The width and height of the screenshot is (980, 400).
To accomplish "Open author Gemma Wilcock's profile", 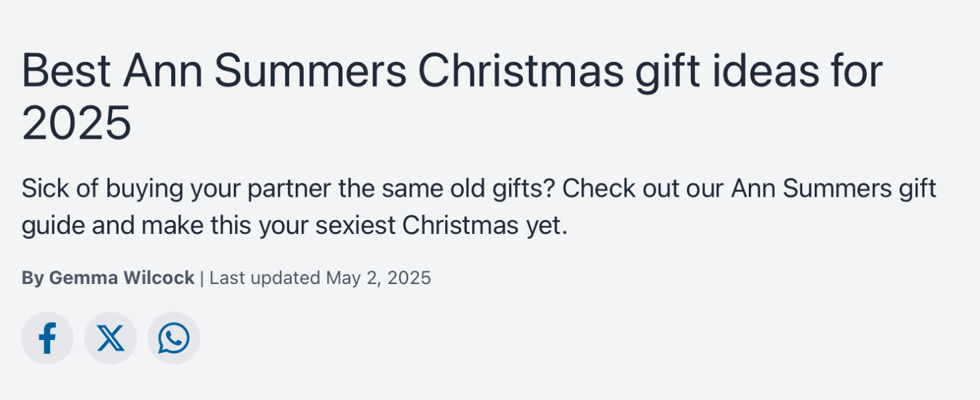I will pyautogui.click(x=121, y=278).
